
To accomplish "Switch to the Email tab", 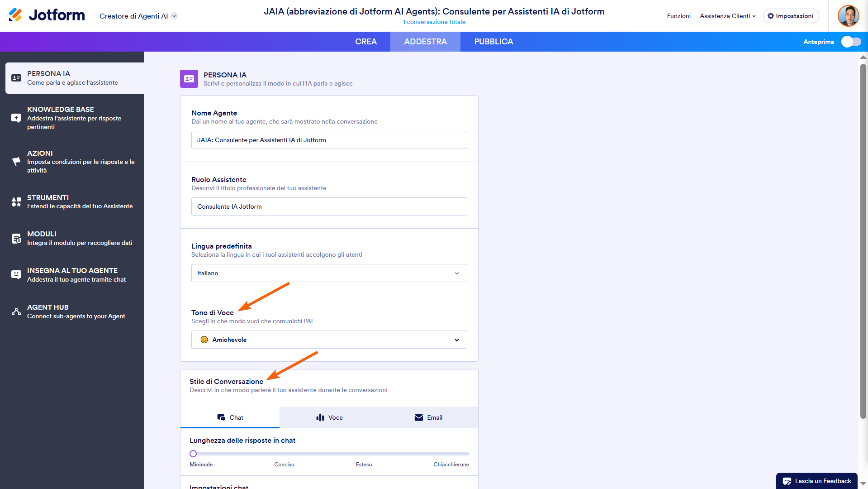I will tap(428, 417).
